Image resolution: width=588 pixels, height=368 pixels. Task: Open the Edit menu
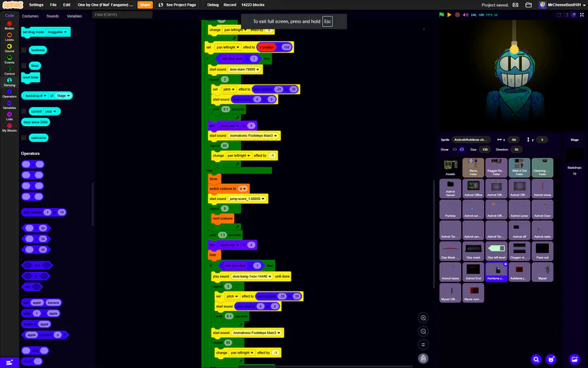(67, 5)
